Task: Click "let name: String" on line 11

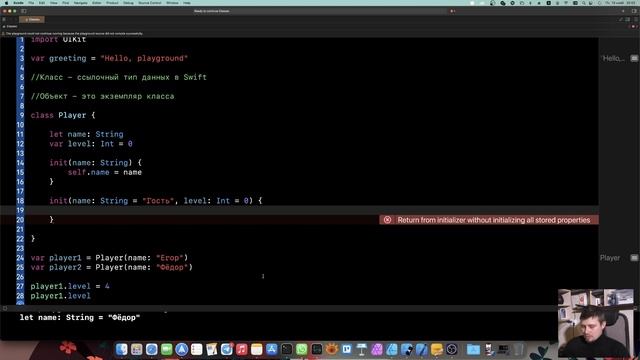Action: coord(86,134)
